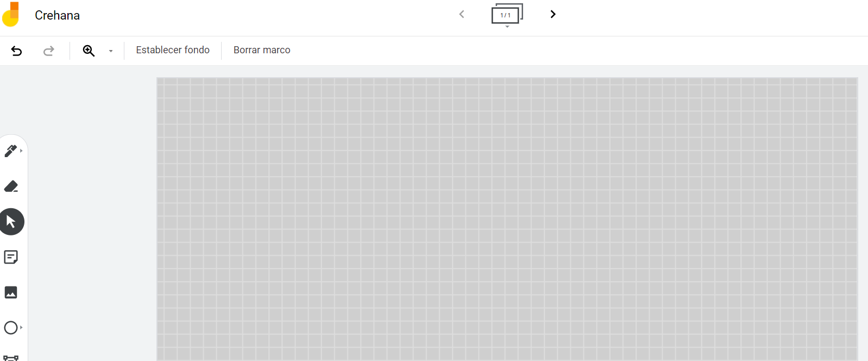
Task: Expand the shape options arrow
Action: click(x=22, y=327)
